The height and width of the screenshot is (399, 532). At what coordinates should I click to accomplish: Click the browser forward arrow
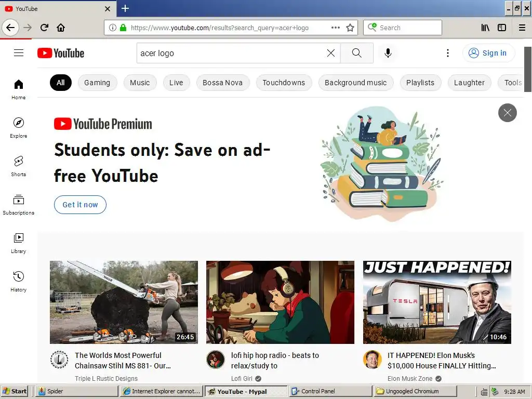click(28, 28)
